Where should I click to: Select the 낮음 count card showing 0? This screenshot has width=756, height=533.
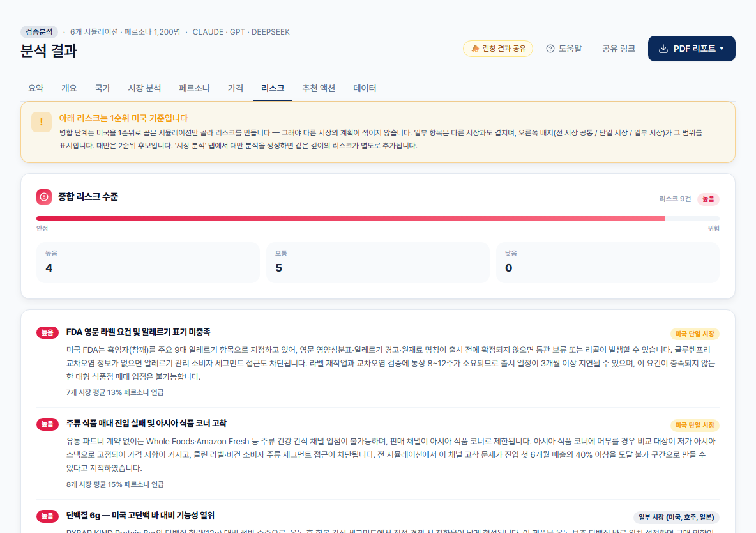pos(607,263)
